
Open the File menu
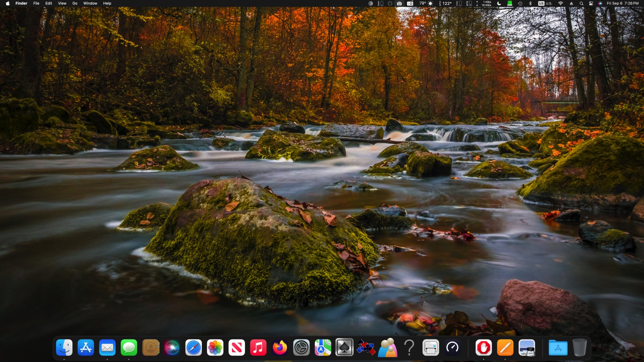point(36,3)
